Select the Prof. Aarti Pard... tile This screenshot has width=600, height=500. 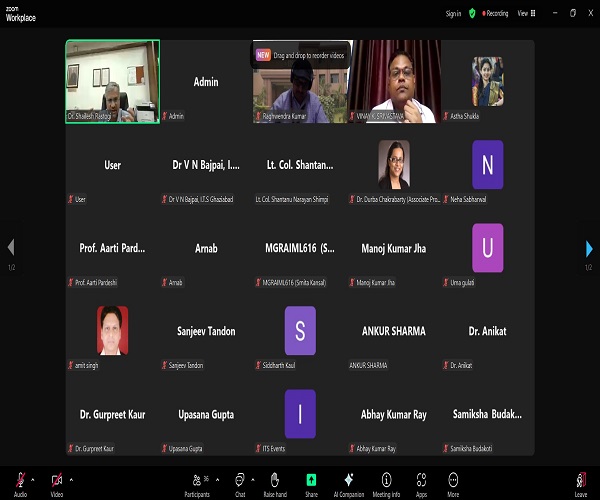[x=112, y=248]
